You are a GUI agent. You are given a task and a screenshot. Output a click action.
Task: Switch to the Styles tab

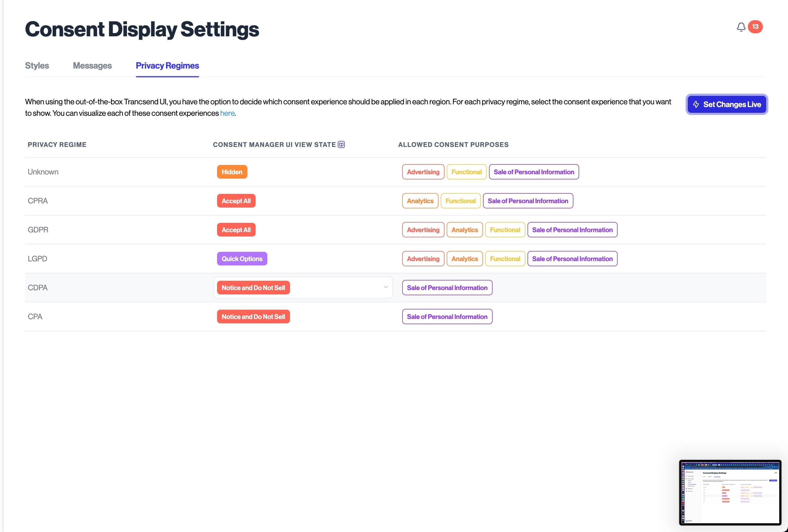37,66
